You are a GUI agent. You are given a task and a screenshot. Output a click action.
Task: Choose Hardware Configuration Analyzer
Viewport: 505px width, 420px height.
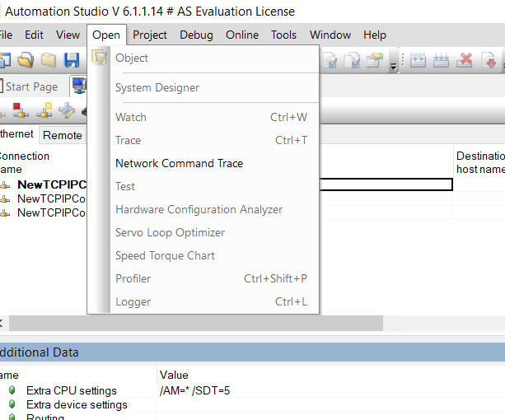[203, 209]
